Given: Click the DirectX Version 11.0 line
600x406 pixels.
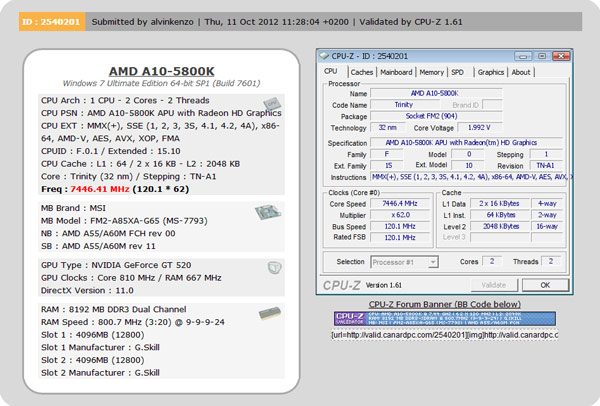Looking at the screenshot, I should click(87, 290).
